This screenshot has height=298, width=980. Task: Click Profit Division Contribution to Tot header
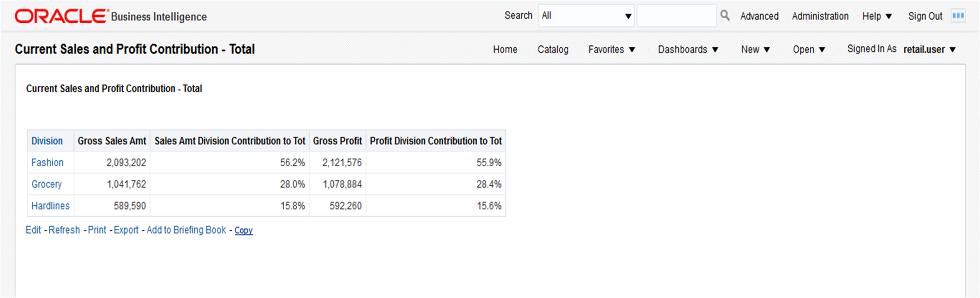pyautogui.click(x=435, y=141)
